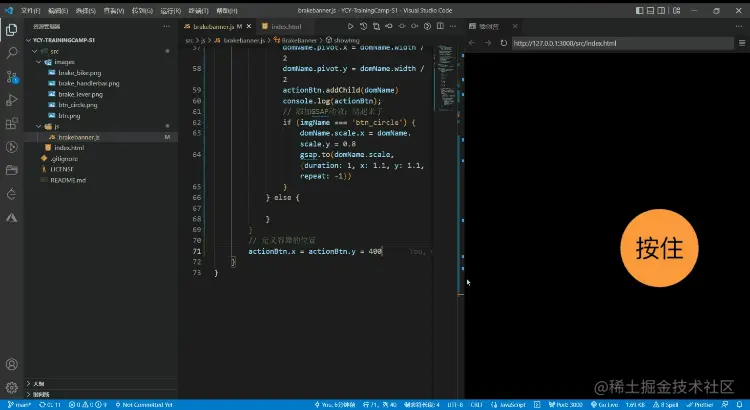
Task: Open the Accounts menu in activity bar
Action: pos(11,365)
